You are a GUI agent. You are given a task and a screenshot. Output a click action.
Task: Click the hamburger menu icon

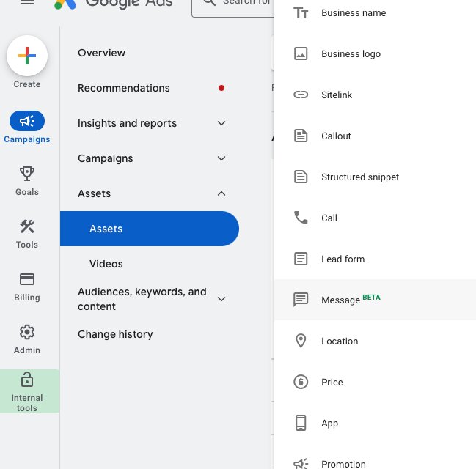pyautogui.click(x=27, y=1)
